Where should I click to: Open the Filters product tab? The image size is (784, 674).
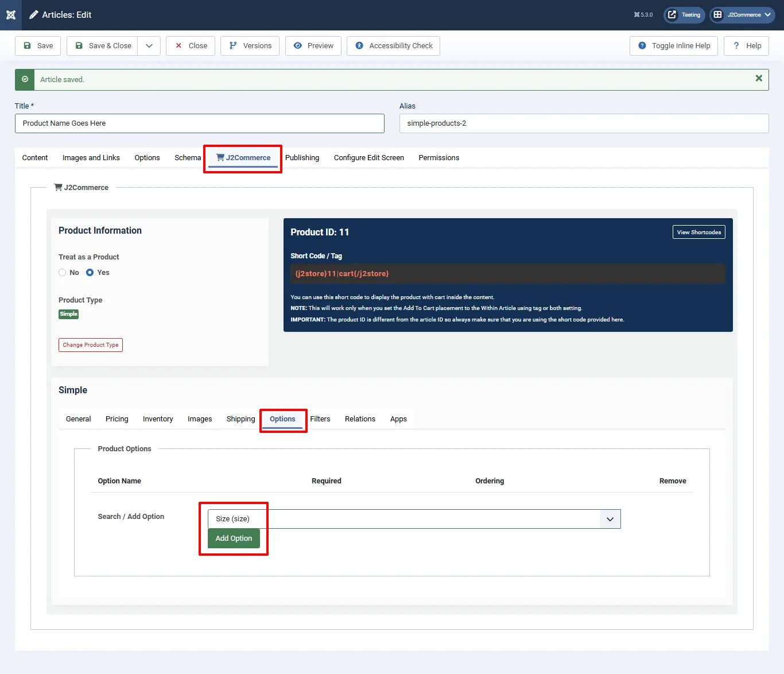point(320,419)
